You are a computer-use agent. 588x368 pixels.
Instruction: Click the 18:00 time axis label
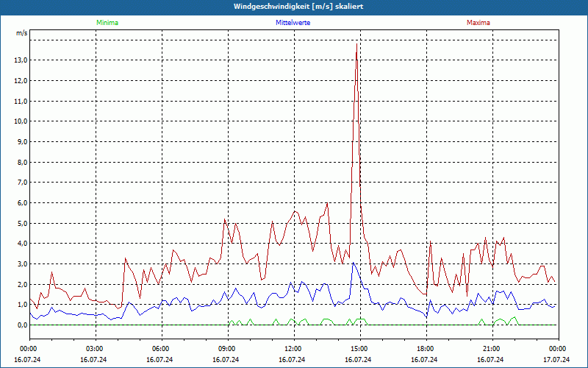pyautogui.click(x=426, y=349)
